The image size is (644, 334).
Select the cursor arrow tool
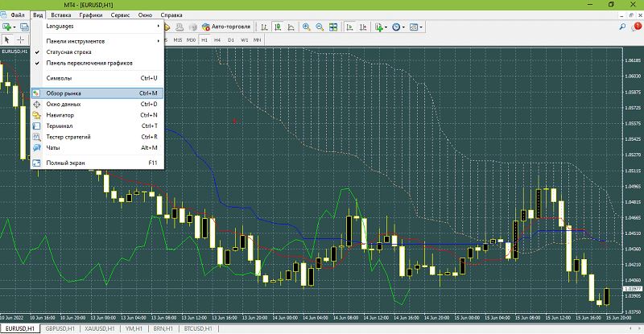6,40
